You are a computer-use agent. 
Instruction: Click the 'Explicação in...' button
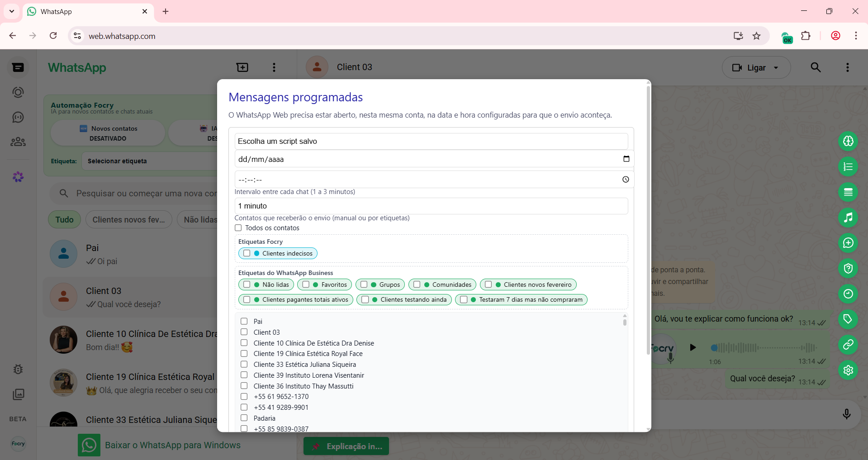coord(346,446)
